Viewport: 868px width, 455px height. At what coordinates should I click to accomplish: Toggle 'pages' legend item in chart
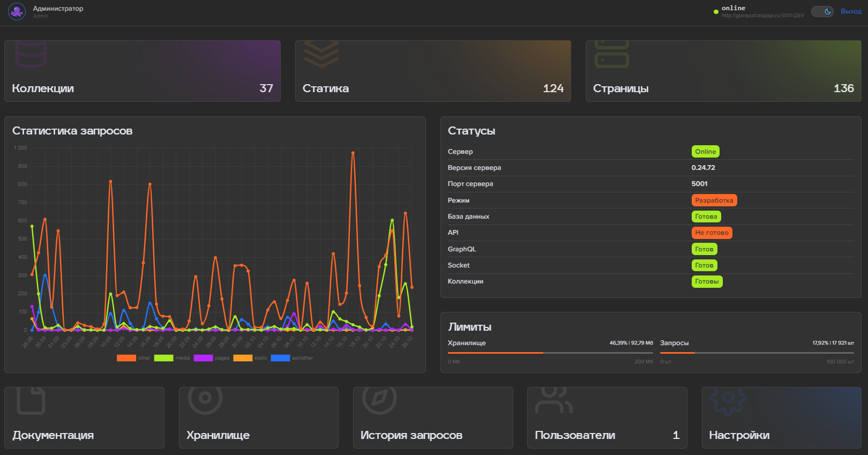pyautogui.click(x=211, y=358)
